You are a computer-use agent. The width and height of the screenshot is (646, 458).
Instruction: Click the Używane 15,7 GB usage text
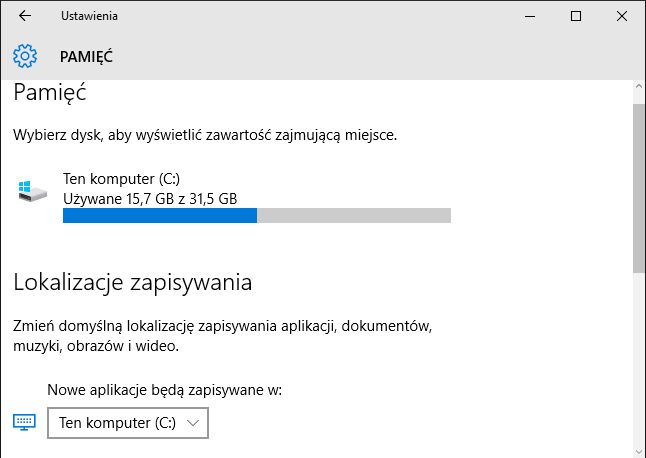150,199
